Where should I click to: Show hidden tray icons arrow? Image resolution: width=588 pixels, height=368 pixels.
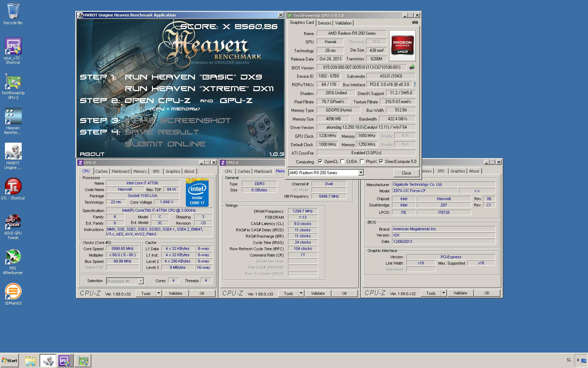tap(578, 360)
